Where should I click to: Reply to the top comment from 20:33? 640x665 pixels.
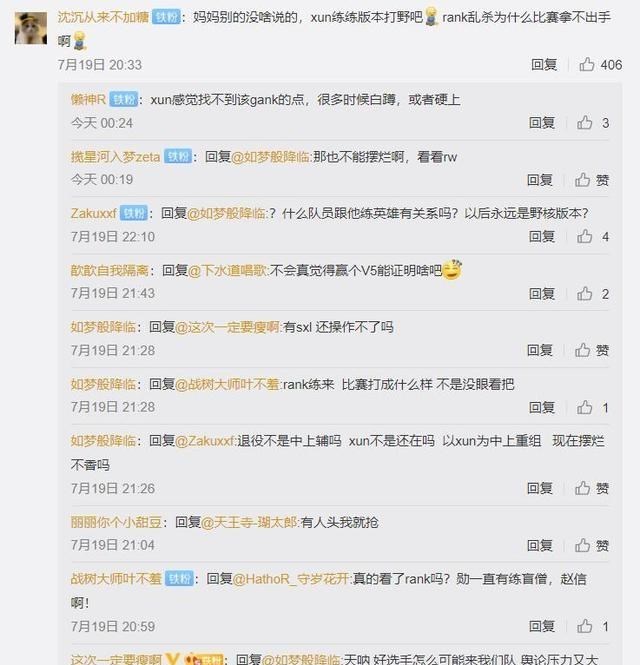[x=544, y=64]
